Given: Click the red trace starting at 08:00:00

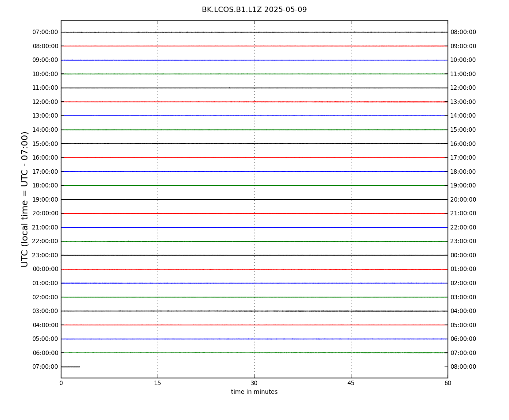Looking at the screenshot, I should (x=254, y=46).
